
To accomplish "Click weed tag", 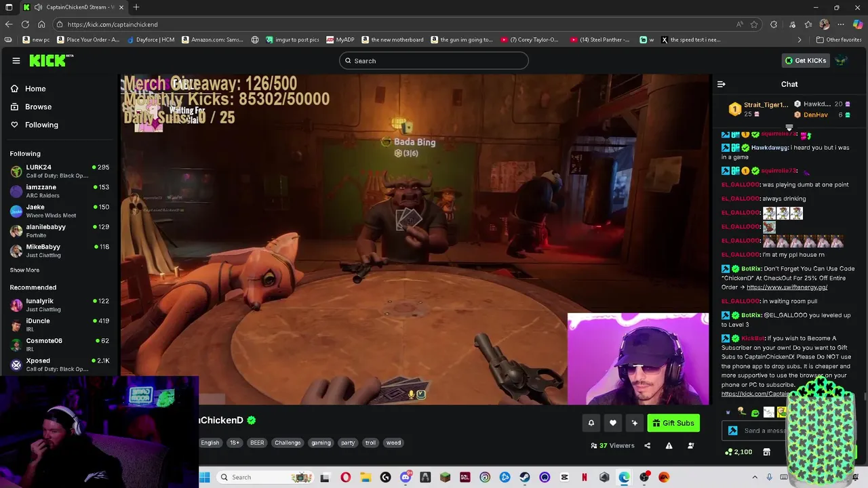I will (x=393, y=443).
